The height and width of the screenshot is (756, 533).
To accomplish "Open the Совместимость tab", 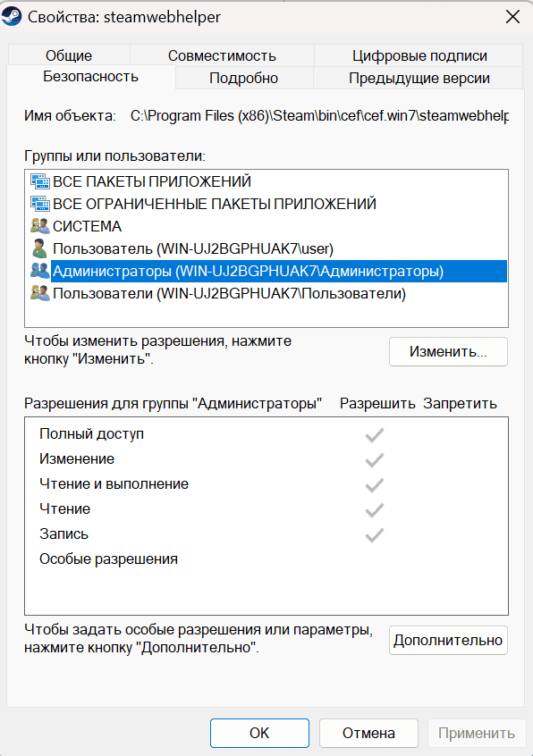I will pos(222,55).
